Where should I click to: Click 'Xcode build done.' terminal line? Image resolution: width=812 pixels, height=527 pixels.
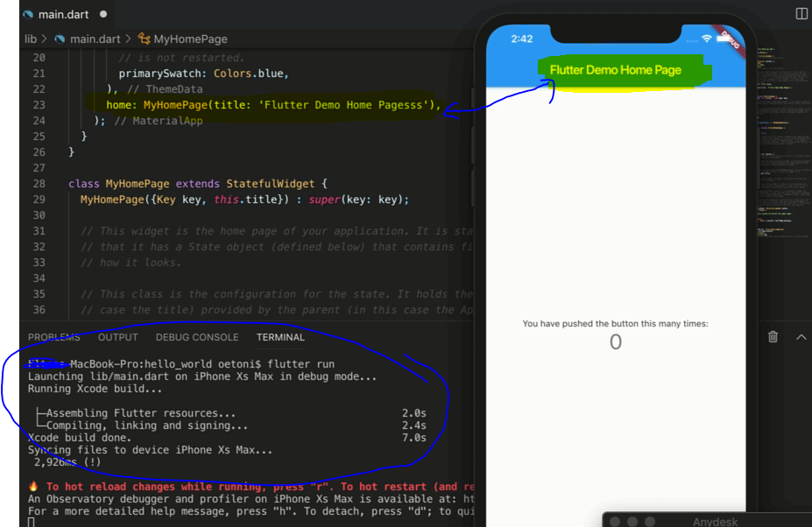(79, 438)
